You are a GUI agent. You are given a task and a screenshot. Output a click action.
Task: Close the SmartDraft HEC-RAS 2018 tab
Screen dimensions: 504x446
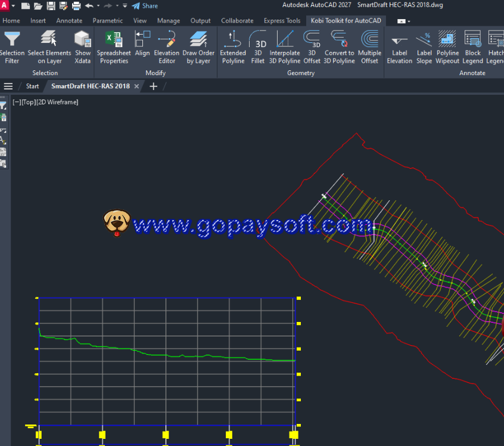tap(136, 86)
